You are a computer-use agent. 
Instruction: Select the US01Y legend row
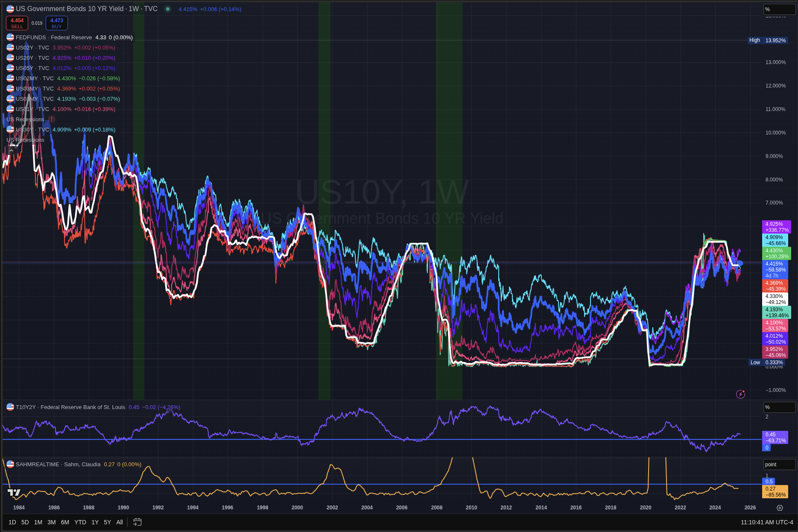pyautogui.click(x=61, y=109)
